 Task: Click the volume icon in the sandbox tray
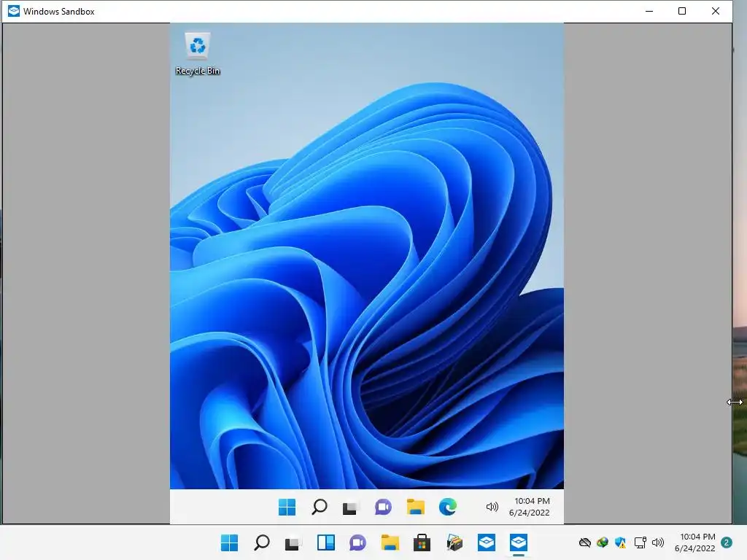[x=492, y=507]
